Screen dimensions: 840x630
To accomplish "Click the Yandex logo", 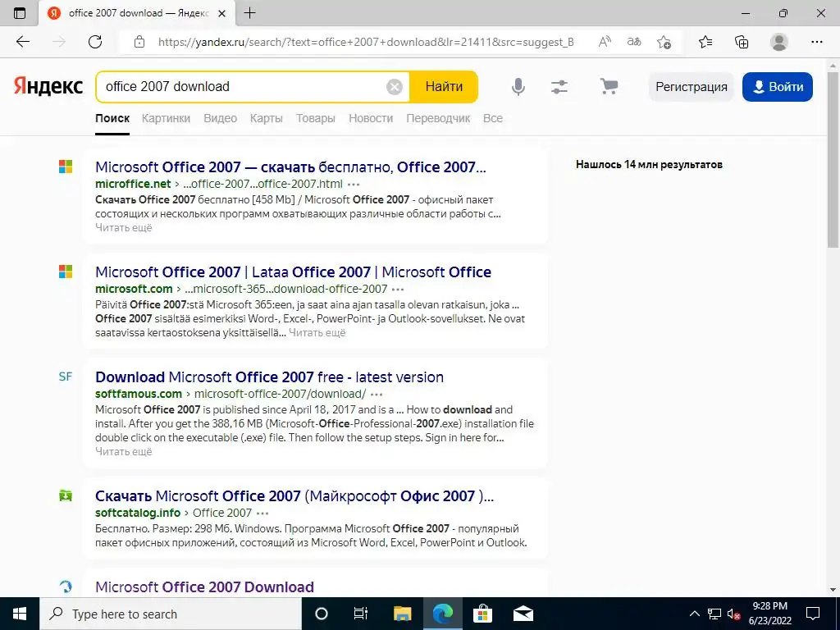I will (x=48, y=86).
